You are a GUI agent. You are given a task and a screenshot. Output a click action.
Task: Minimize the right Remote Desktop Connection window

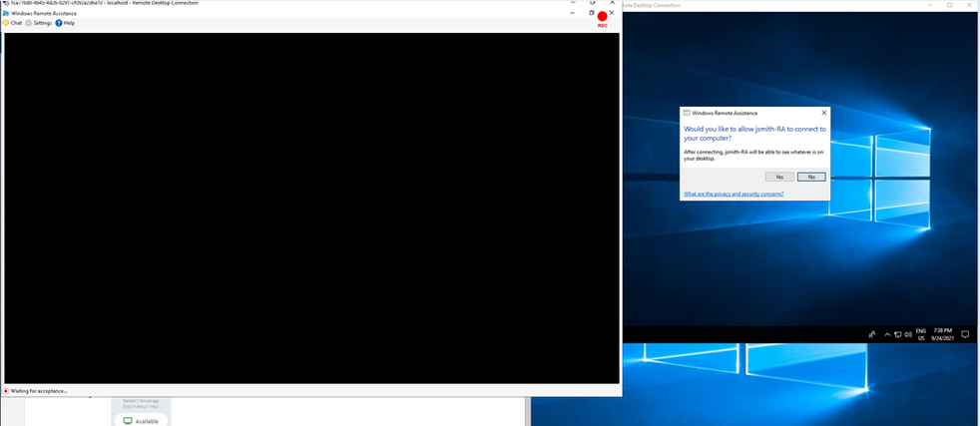pos(931,5)
